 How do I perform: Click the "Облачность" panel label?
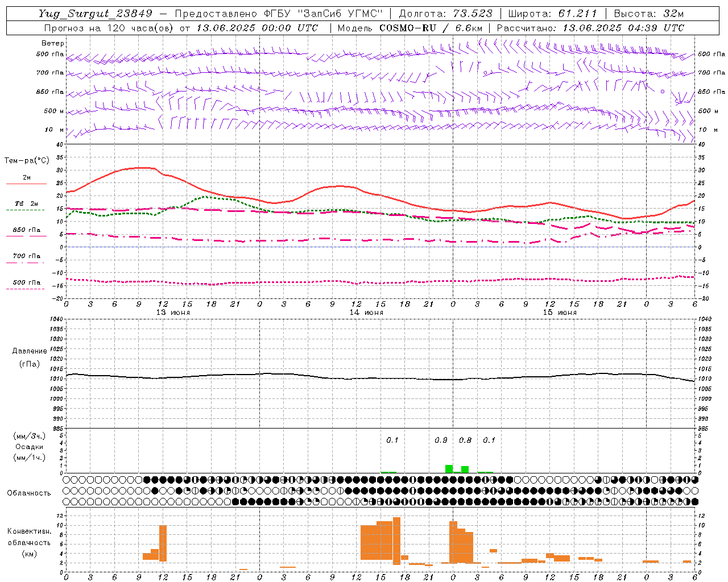29,493
